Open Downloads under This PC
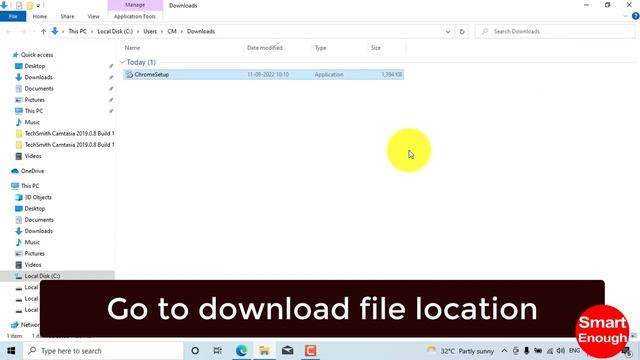This screenshot has width=640, height=360. [38, 231]
